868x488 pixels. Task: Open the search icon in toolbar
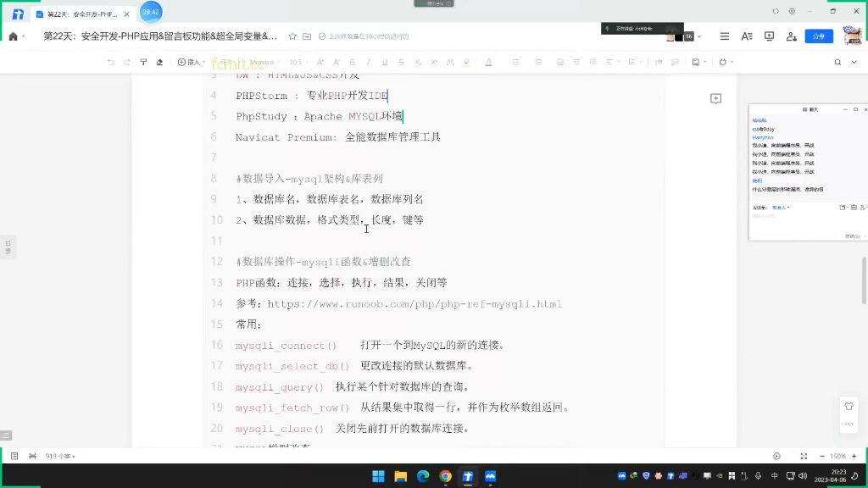point(837,62)
